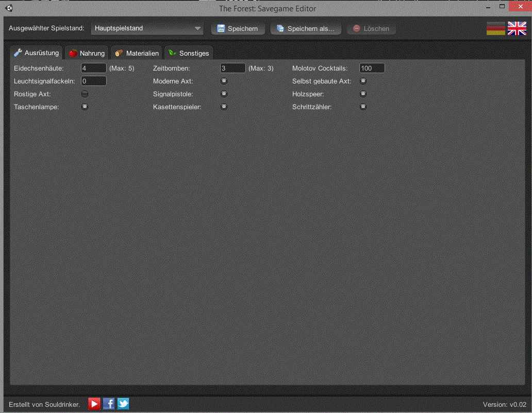Screen dimensions: 532x413
Task: Switch language with the German flag
Action: coord(495,29)
